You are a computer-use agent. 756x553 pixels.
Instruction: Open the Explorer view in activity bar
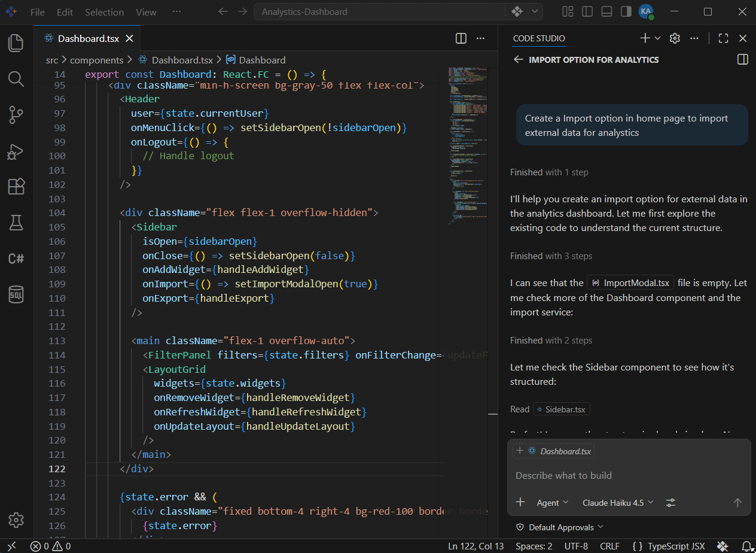16,42
